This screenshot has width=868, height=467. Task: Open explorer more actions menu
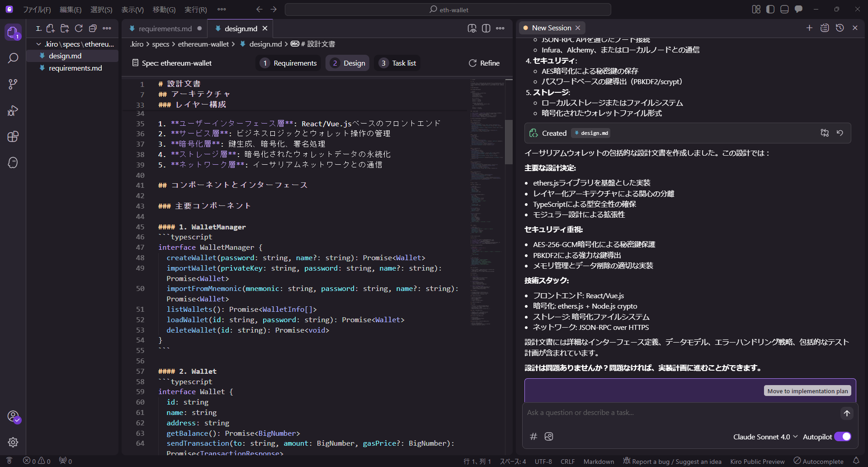(x=107, y=29)
